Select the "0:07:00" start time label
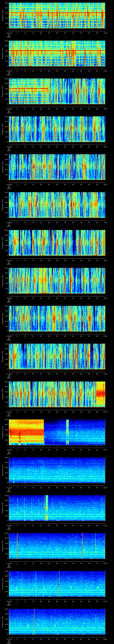 pos(9,260)
